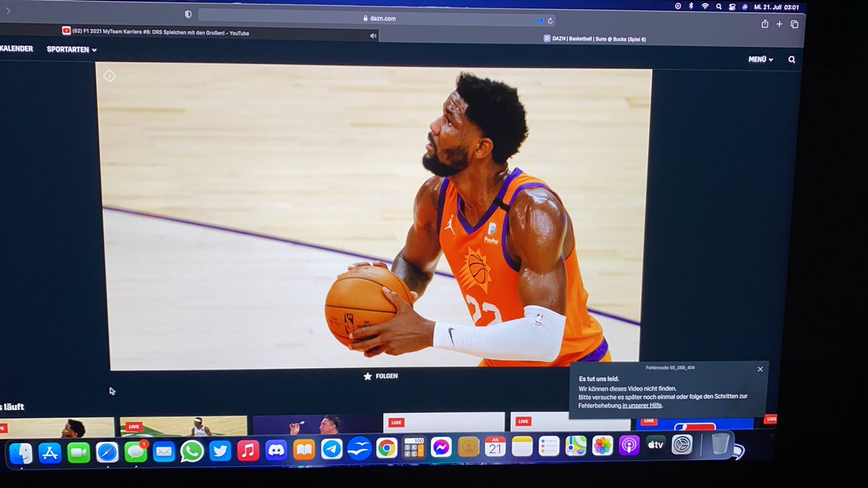
Task: Show Safari tab overview
Action: click(x=794, y=24)
